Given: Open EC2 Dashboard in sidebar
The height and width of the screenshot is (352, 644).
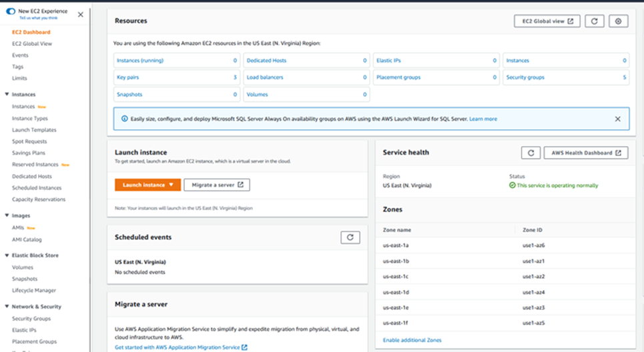Looking at the screenshot, I should [x=31, y=32].
